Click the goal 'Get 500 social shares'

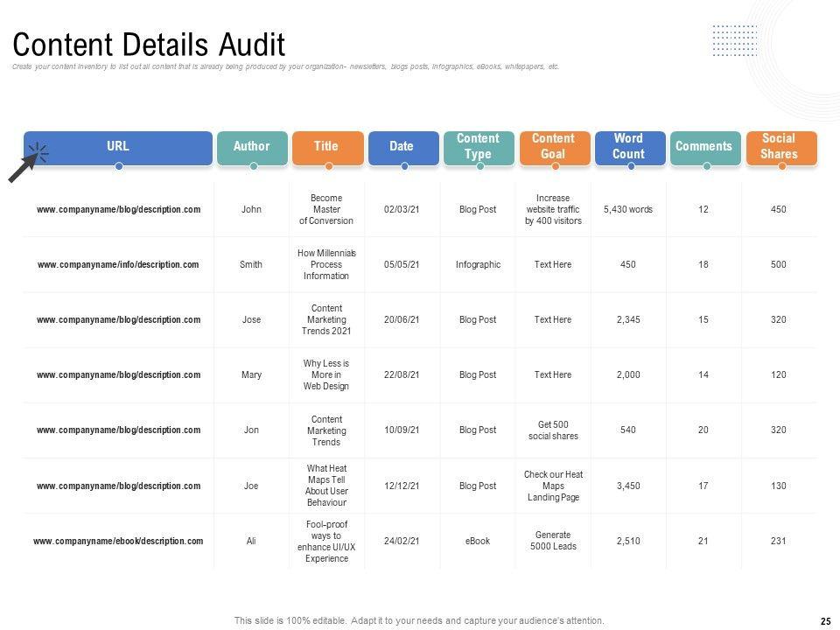[553, 430]
